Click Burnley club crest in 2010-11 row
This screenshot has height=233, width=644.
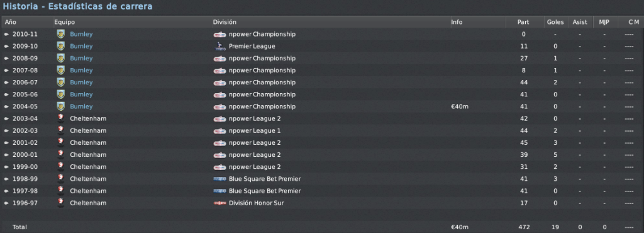(61, 34)
